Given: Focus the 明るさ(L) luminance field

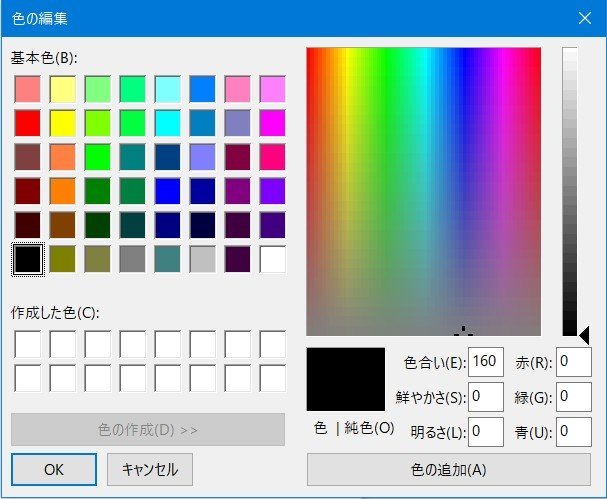Looking at the screenshot, I should coord(486,432).
